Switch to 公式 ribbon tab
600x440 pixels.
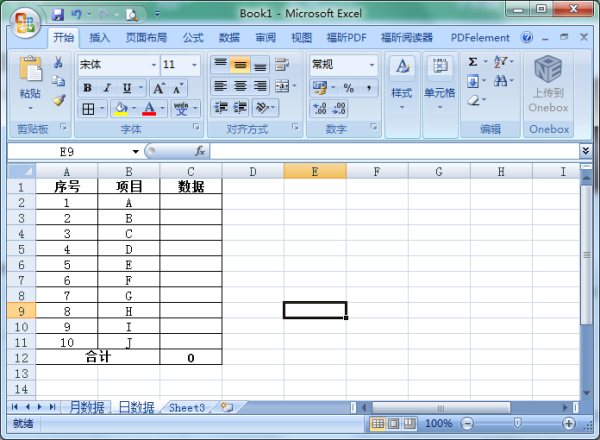pos(193,37)
